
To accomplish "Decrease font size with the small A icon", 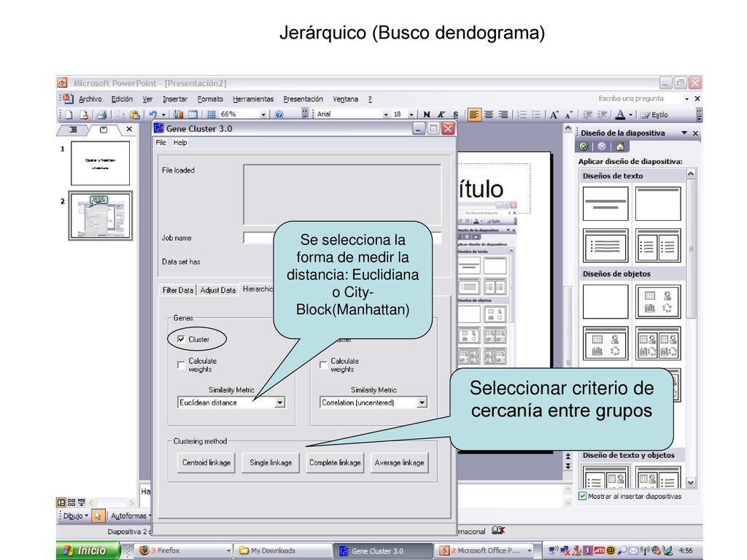I will [x=568, y=114].
